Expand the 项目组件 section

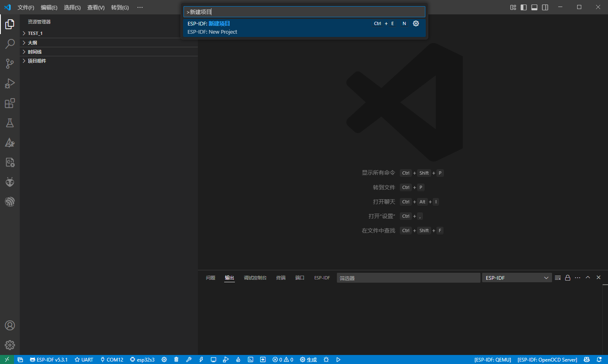[x=109, y=61]
